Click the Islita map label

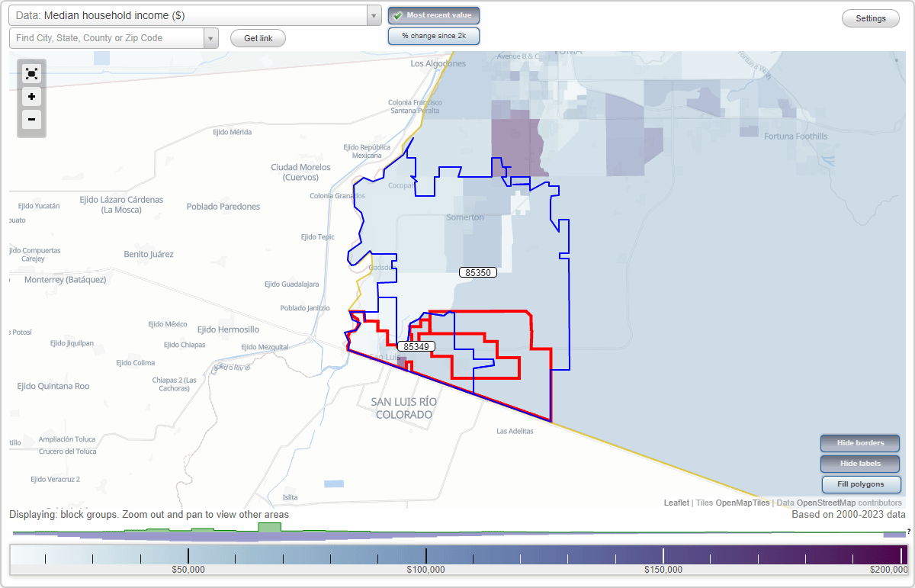click(x=291, y=497)
